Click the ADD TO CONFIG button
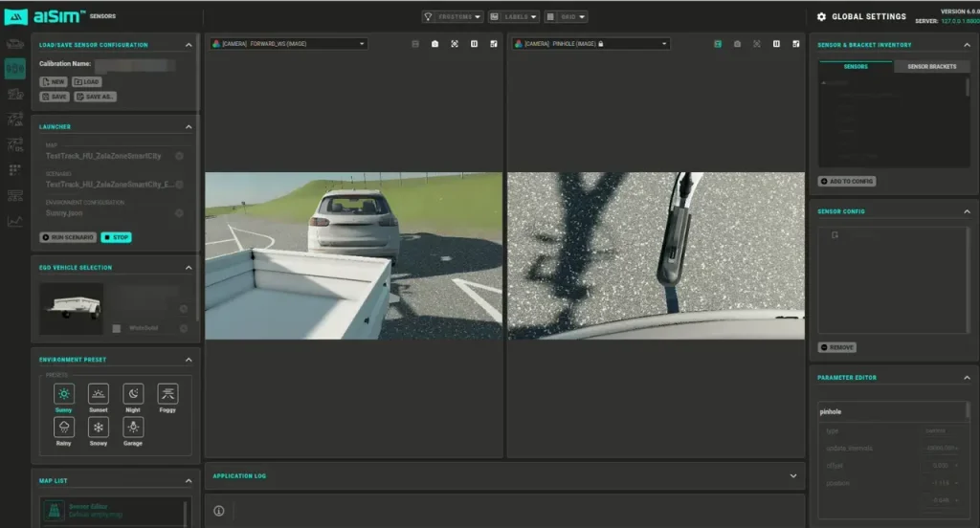The height and width of the screenshot is (528, 980). pyautogui.click(x=847, y=181)
